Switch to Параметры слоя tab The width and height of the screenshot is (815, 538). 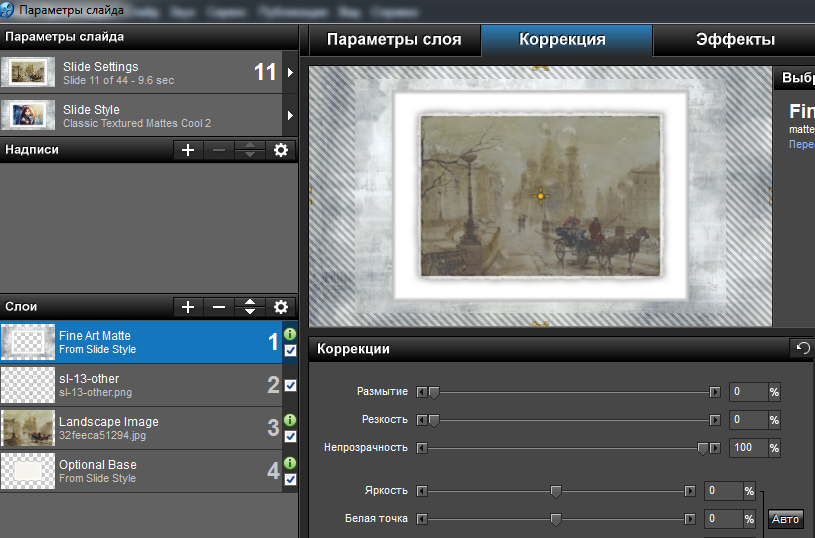pos(394,40)
